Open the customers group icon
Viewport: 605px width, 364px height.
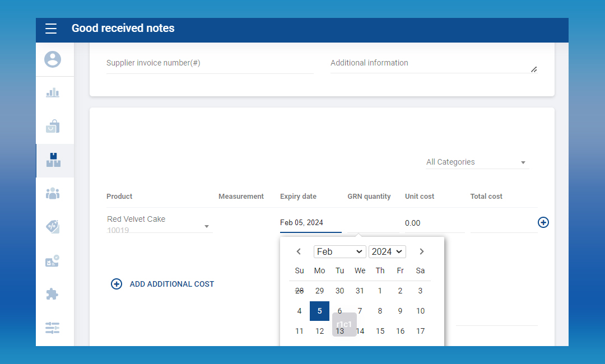click(53, 194)
